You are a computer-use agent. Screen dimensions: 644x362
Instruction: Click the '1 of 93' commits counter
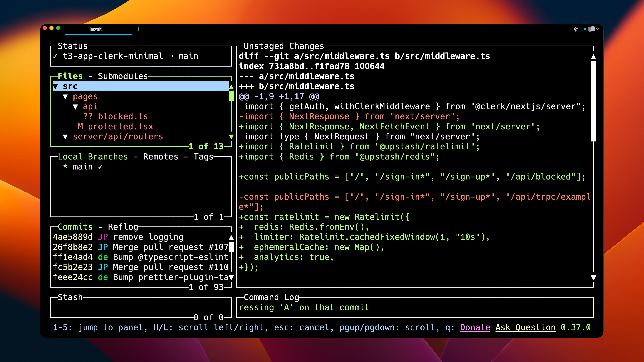[206, 287]
